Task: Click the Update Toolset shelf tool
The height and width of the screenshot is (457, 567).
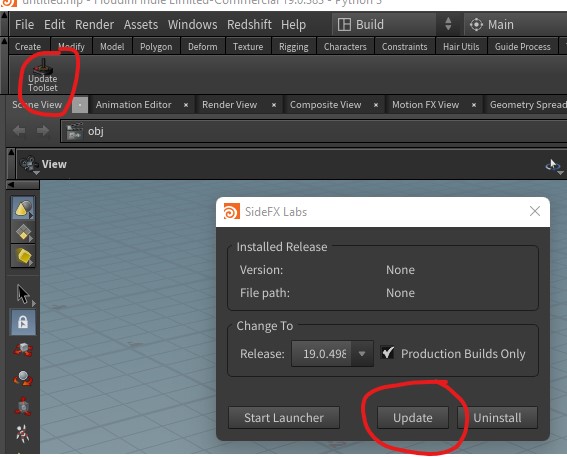Action: [43, 75]
